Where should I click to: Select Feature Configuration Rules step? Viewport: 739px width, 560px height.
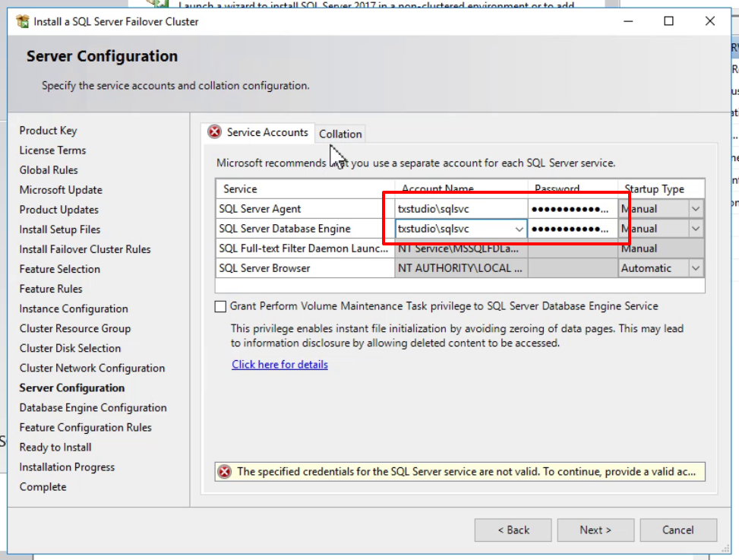tap(85, 428)
